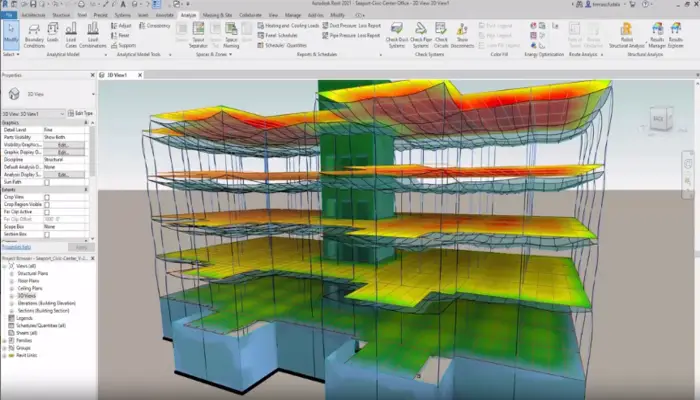
Task: Click Edit button for Visibility/Graphics
Action: coord(62,144)
